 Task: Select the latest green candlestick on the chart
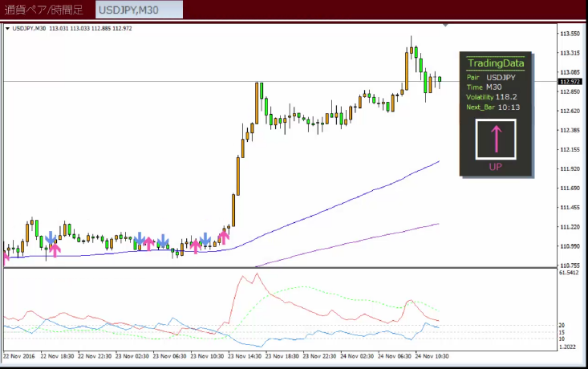pyautogui.click(x=440, y=79)
